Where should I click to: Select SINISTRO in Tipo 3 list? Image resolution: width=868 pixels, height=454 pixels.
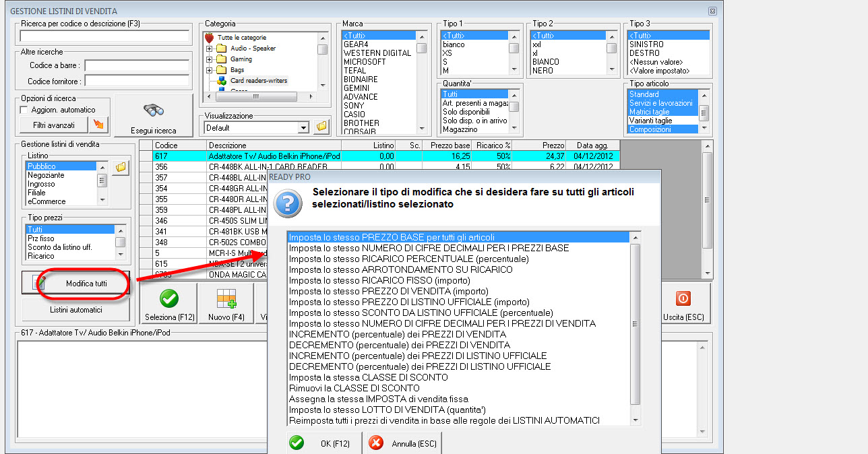669,44
